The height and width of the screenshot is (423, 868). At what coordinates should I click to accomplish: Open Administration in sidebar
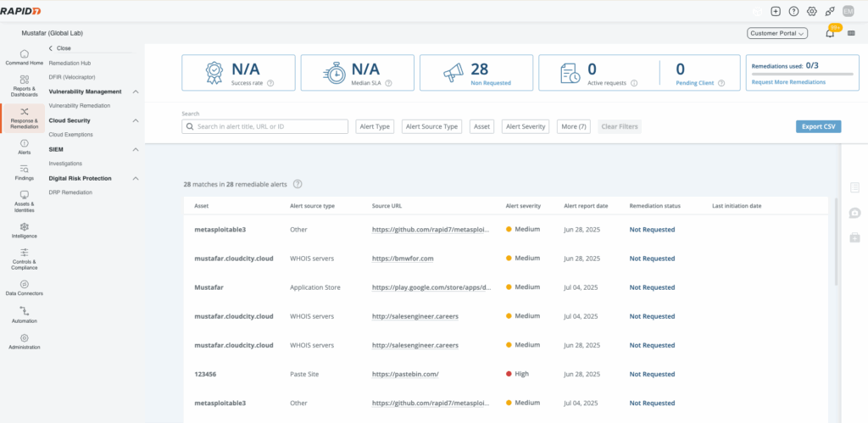(24, 342)
